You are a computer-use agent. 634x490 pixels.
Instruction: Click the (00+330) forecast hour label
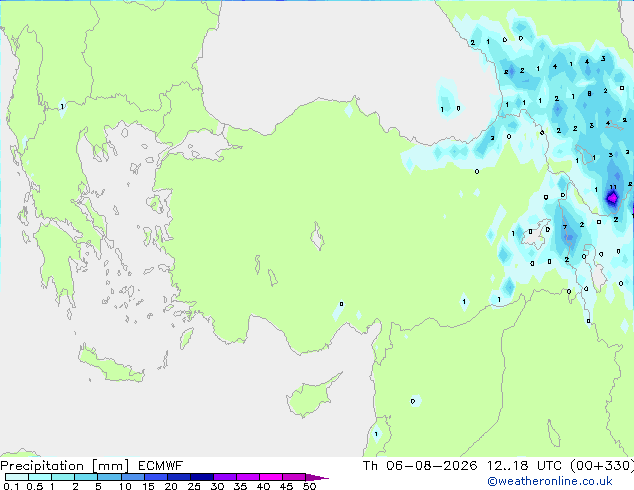point(601,466)
